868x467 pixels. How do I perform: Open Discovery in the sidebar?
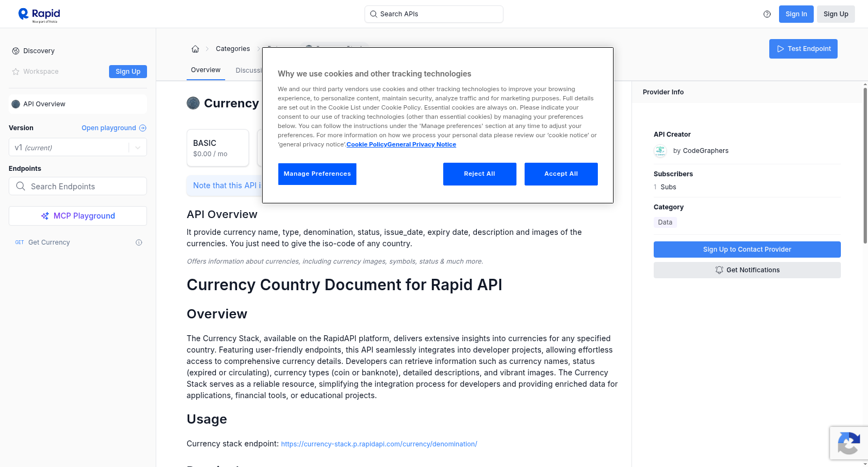click(x=39, y=51)
